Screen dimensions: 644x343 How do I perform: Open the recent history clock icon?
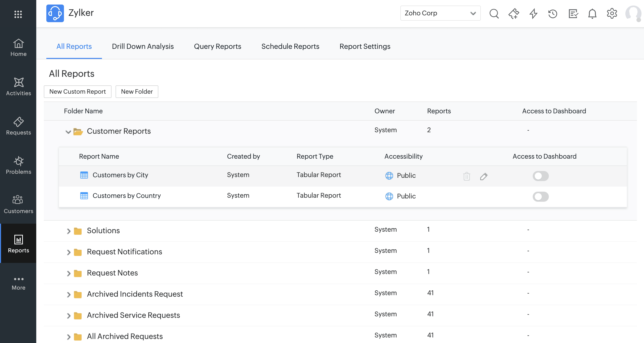[x=553, y=13]
